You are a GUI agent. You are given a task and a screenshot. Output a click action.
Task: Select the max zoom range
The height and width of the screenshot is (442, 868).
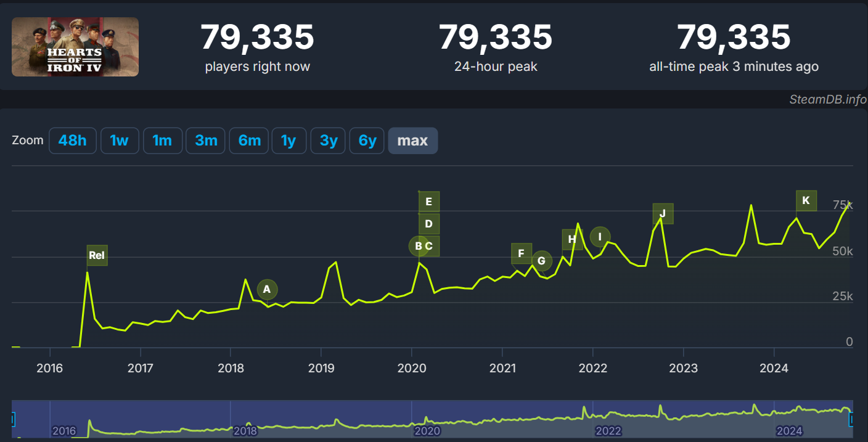(412, 141)
